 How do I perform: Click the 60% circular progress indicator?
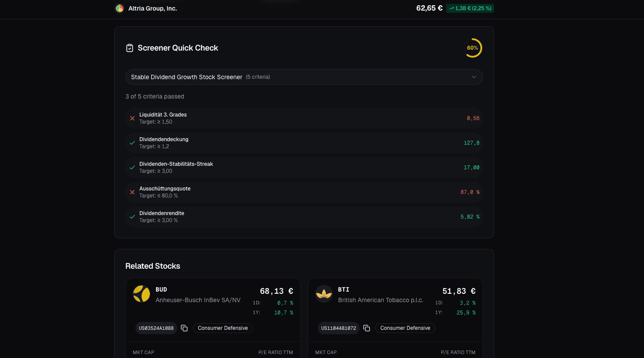(x=473, y=48)
